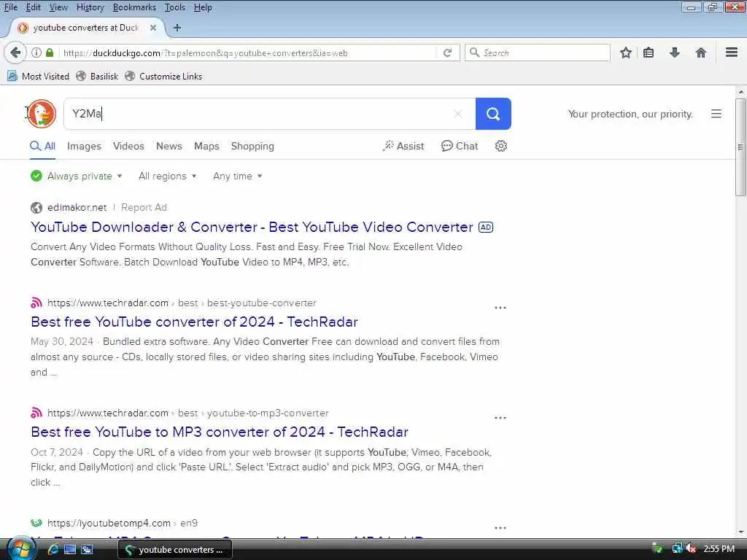This screenshot has height=560, width=747.
Task: Show bookmarks list icon in toolbar
Action: (649, 52)
